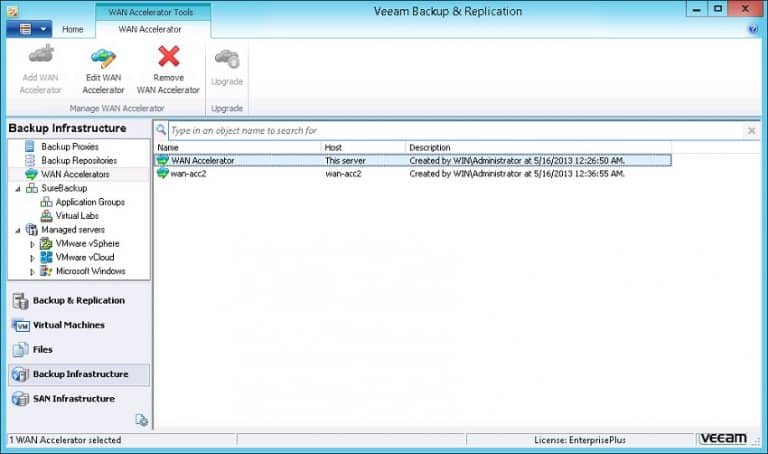Click the Backup Infrastructure pane icon
768x454 pixels.
click(20, 374)
